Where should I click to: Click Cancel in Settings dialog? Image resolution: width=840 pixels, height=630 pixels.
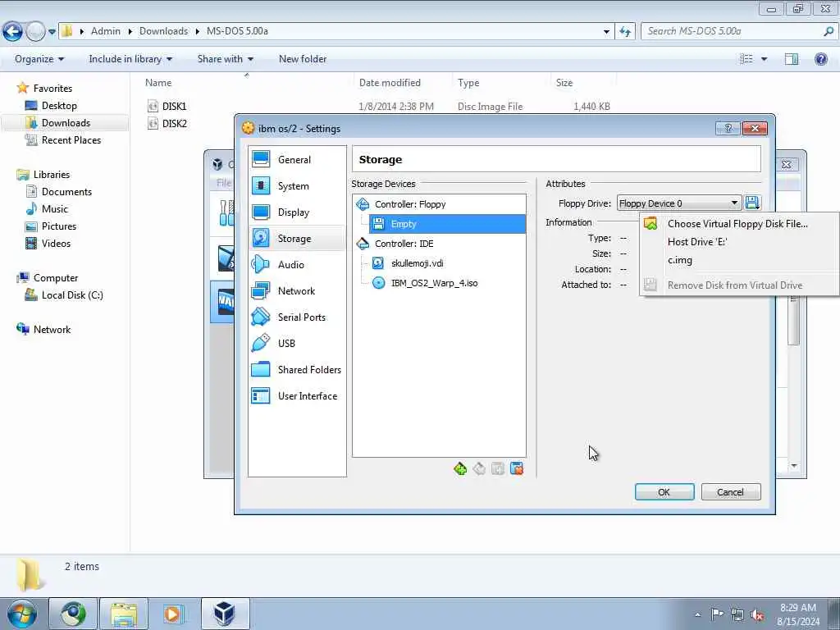(731, 492)
